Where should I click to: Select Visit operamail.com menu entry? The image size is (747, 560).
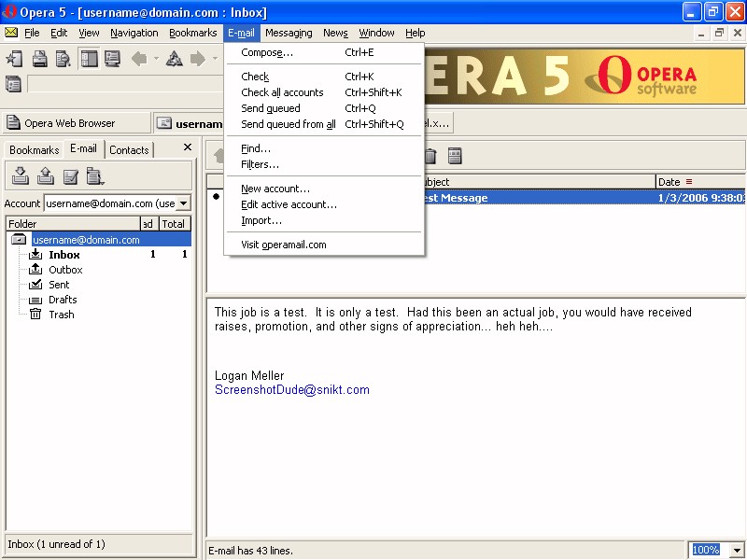324,245
